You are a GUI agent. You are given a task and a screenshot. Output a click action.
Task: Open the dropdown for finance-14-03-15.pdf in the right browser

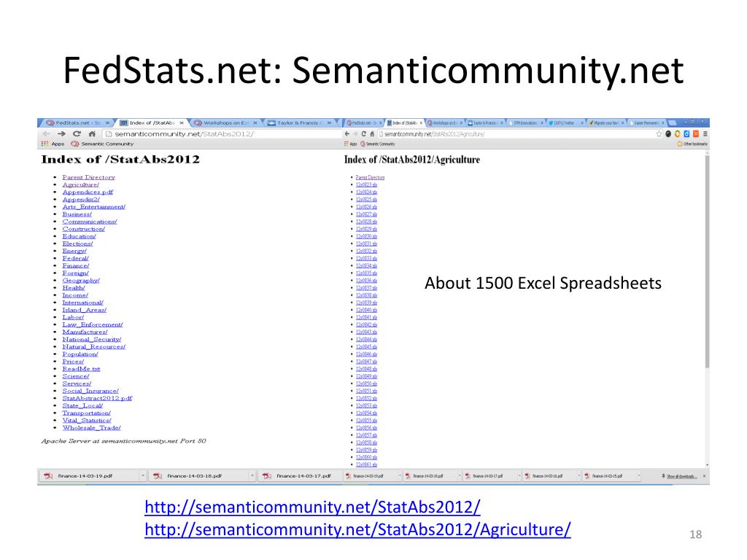coord(639,475)
